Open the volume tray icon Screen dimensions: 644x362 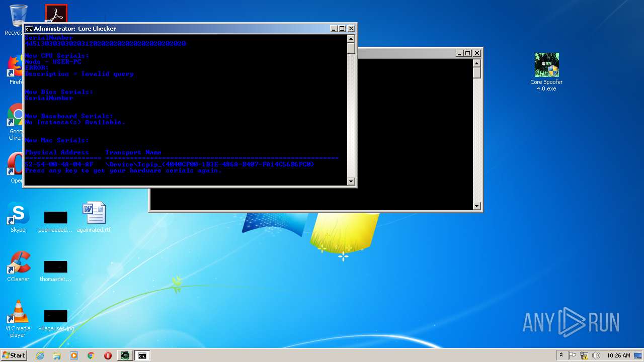(x=596, y=355)
